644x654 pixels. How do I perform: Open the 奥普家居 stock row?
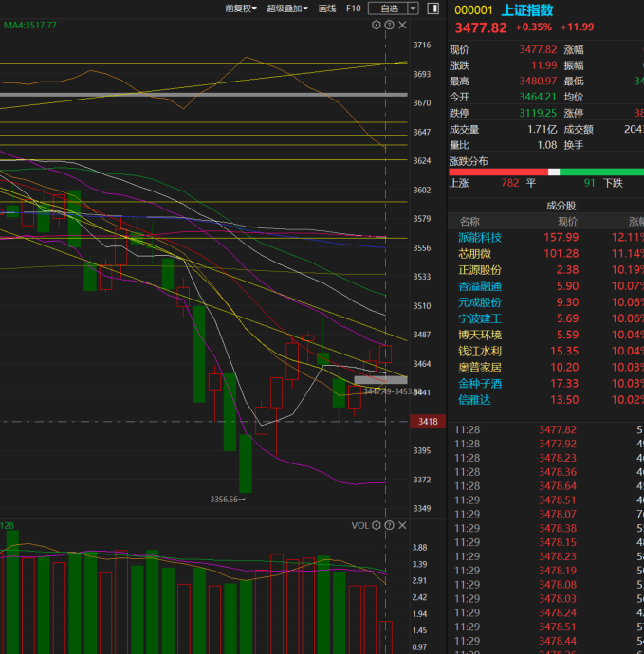(546, 368)
